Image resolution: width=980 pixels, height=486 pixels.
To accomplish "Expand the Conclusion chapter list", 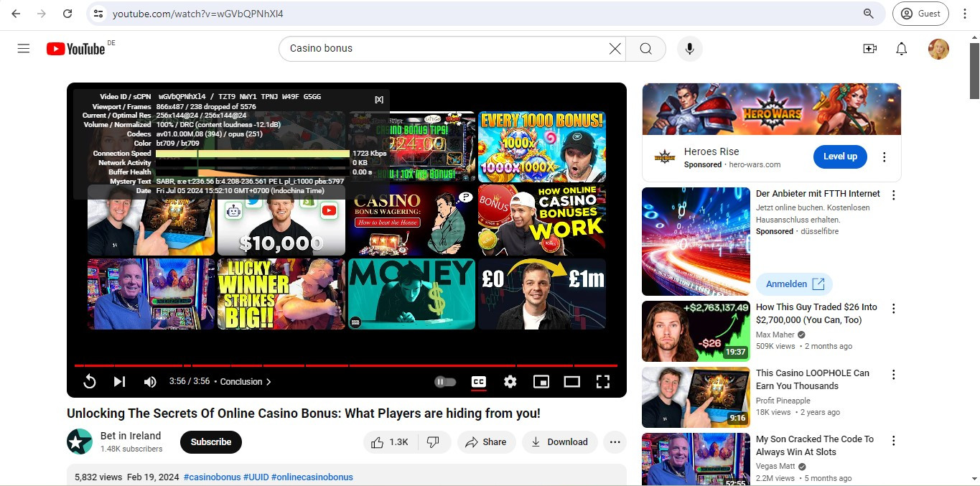I will click(x=246, y=382).
